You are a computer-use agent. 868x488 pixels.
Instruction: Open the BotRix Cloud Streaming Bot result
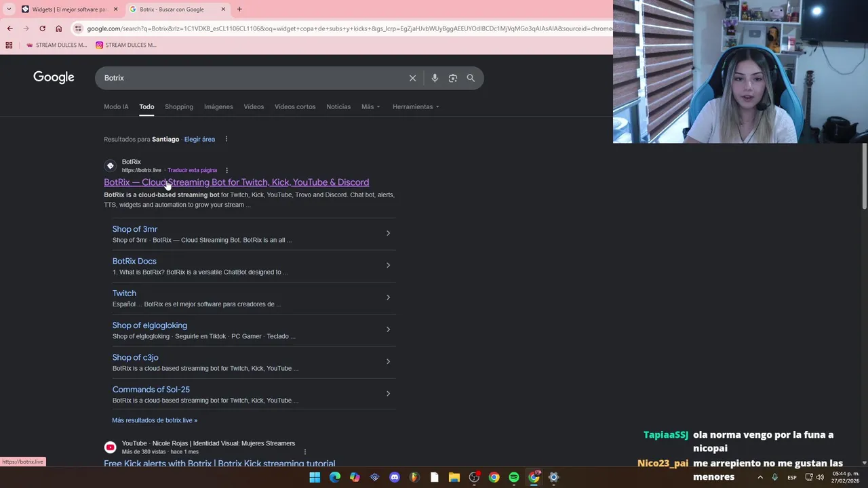pyautogui.click(x=236, y=182)
